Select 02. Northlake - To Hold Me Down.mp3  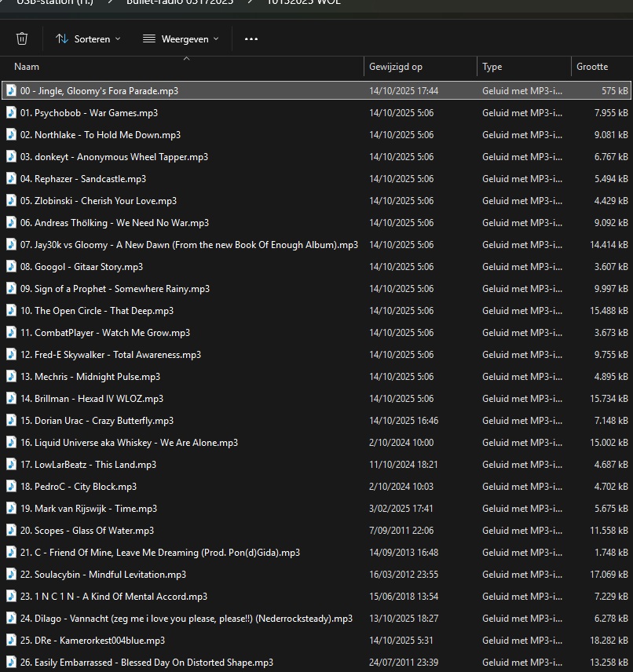(x=101, y=134)
